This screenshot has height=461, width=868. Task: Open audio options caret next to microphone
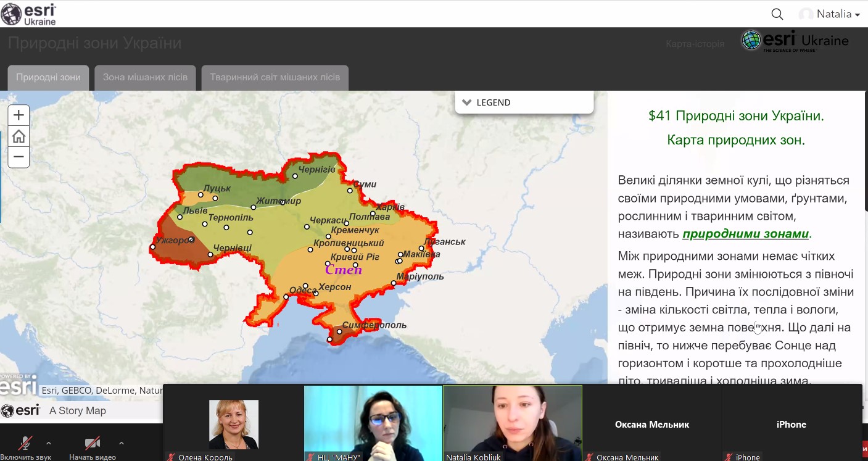click(49, 442)
